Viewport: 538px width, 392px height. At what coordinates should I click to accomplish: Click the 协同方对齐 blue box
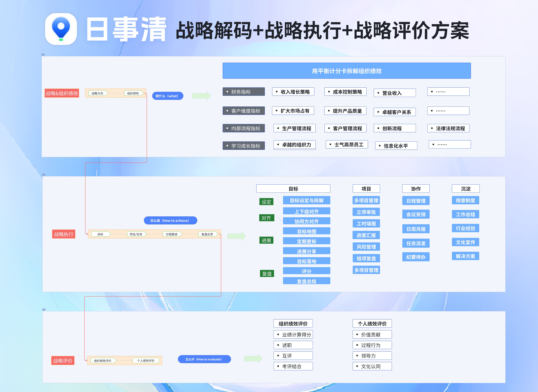[306, 221]
